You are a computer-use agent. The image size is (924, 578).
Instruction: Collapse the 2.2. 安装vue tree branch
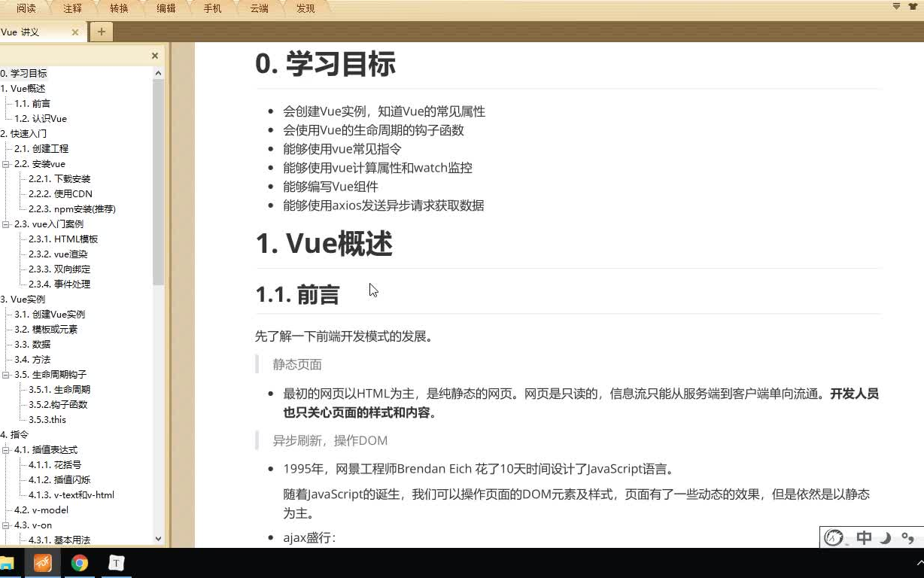click(6, 163)
